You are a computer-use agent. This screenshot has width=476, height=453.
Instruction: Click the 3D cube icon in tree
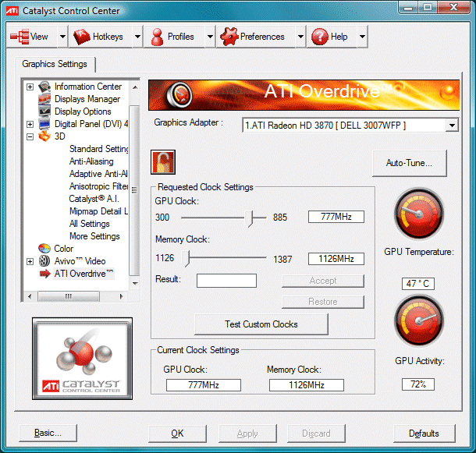44,136
